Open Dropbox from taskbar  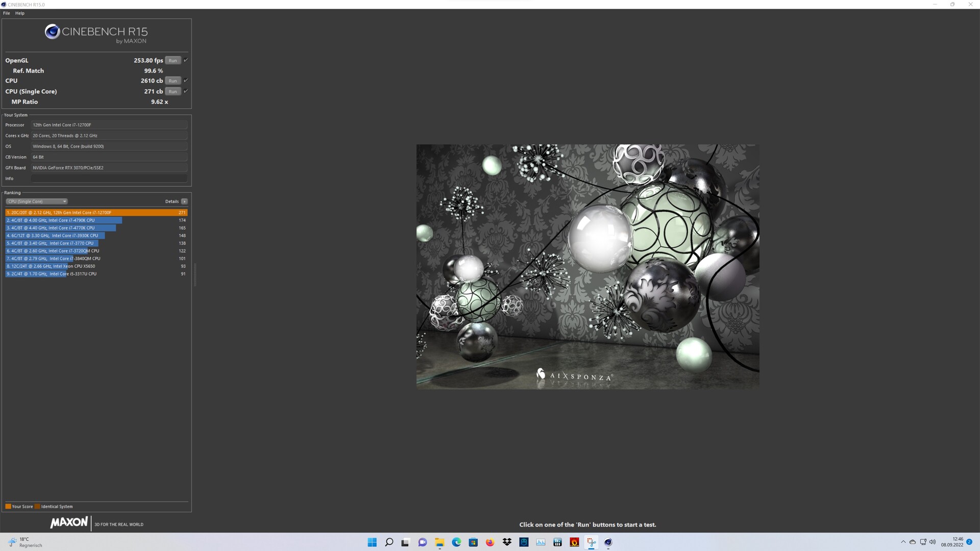click(x=507, y=542)
